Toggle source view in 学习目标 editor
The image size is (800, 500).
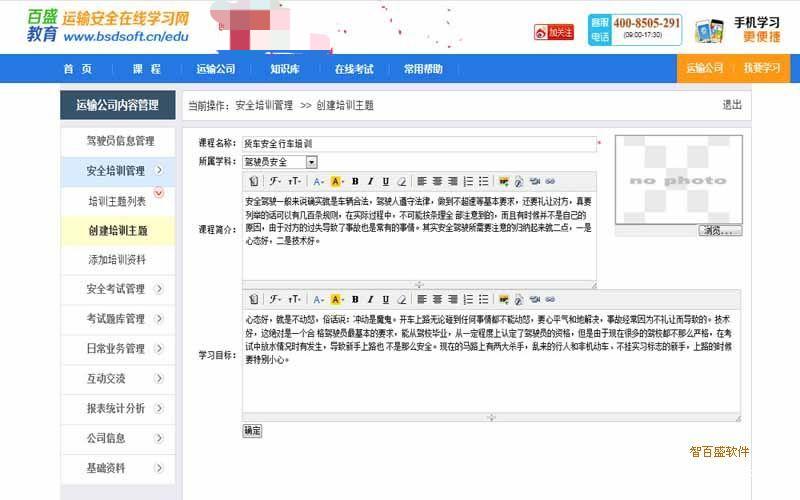[254, 299]
